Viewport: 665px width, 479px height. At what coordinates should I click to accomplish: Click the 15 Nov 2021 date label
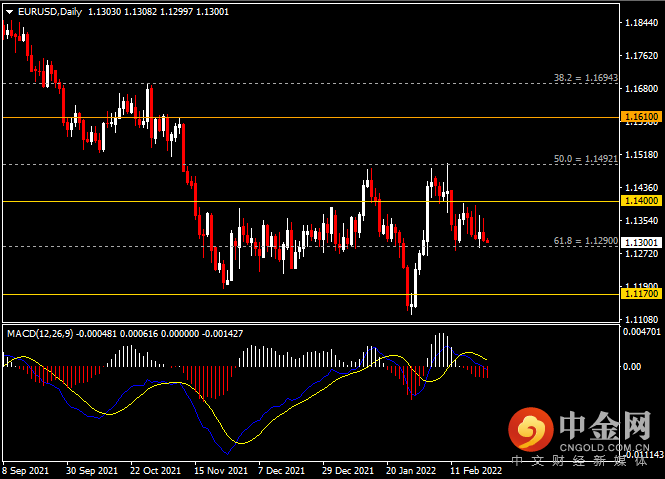[221, 471]
